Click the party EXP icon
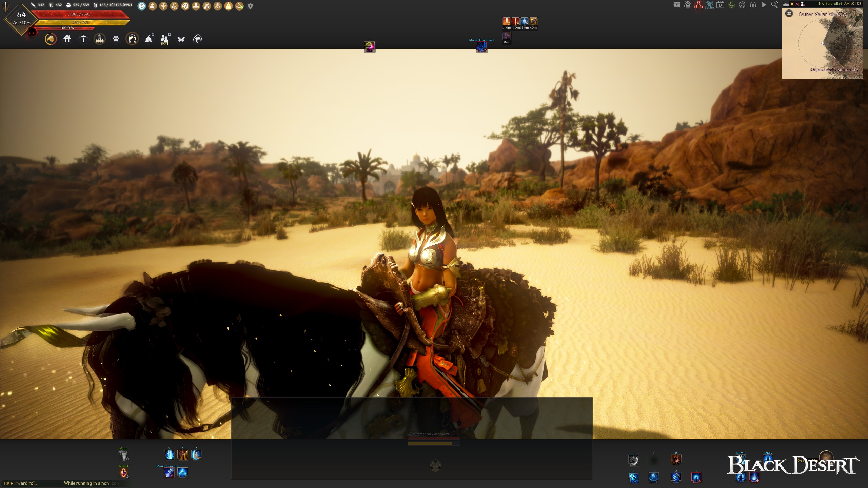The image size is (868, 488). click(x=165, y=39)
